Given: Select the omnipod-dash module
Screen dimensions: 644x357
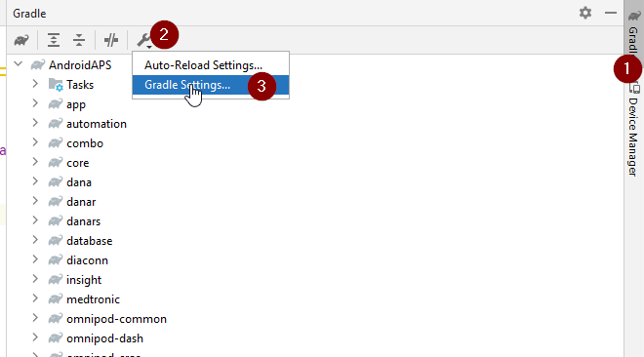Looking at the screenshot, I should click(x=104, y=338).
